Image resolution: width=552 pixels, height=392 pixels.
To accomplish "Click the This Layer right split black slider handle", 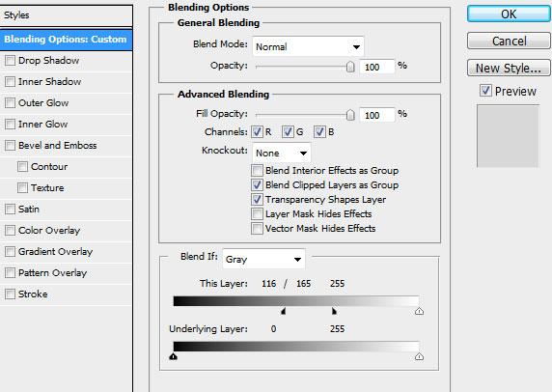I will [x=334, y=311].
